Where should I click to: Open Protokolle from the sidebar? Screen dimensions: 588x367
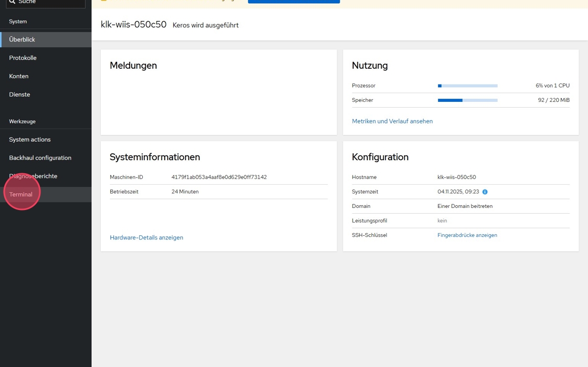23,58
